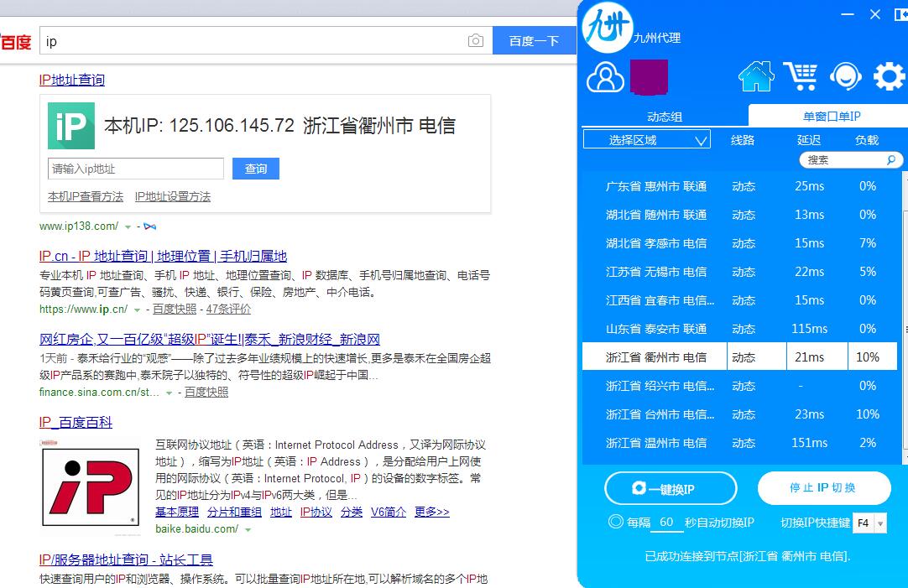Select node 浙江省 台州市 电信
The height and width of the screenshot is (588, 908).
739,414
